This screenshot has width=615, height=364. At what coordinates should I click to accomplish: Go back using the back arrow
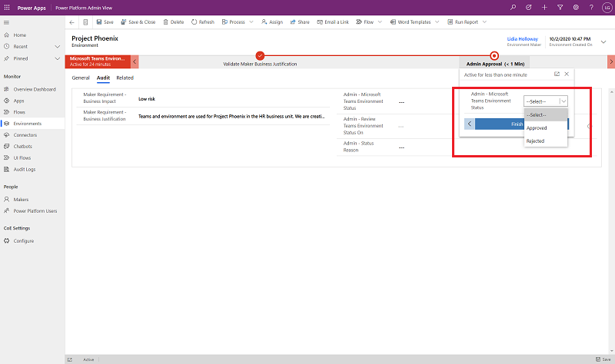(x=72, y=22)
